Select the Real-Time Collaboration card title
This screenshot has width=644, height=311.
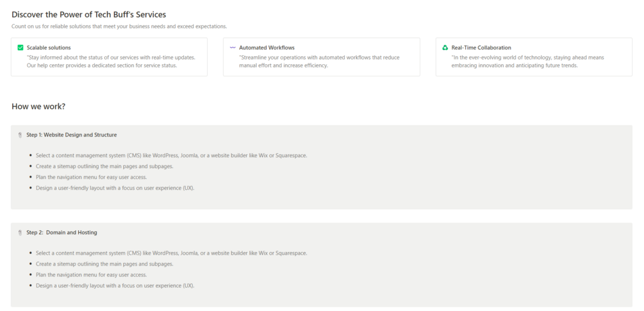click(x=481, y=47)
